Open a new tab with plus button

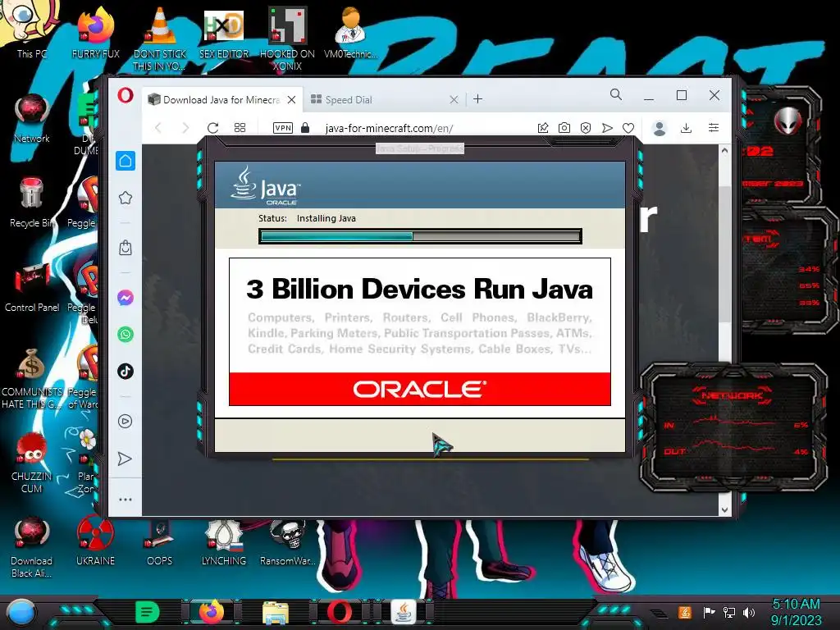pos(478,99)
